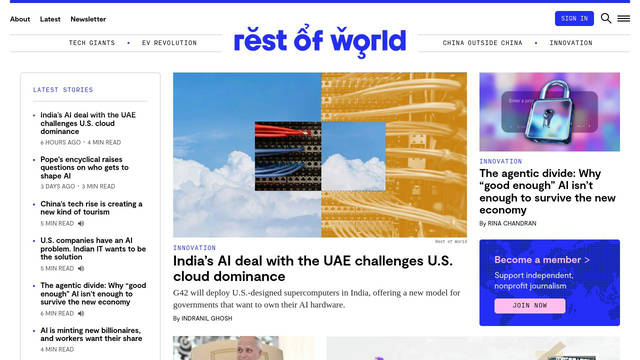Click the G42 supercomputers summary text
The height and width of the screenshot is (360, 640).
pos(316,299)
